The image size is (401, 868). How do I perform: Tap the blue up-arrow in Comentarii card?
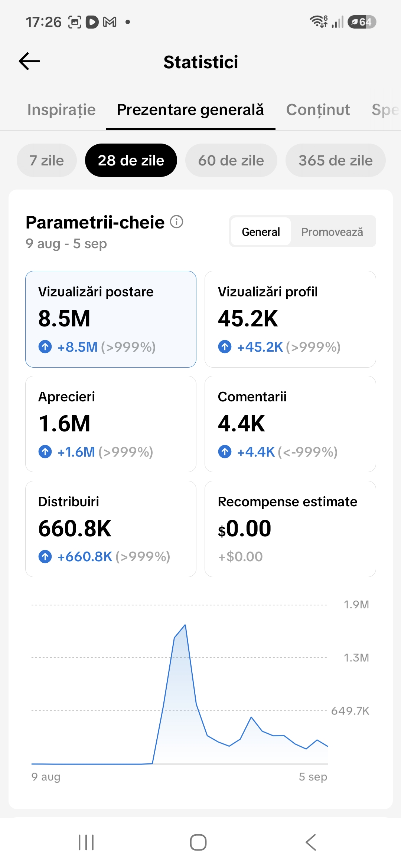tap(225, 452)
